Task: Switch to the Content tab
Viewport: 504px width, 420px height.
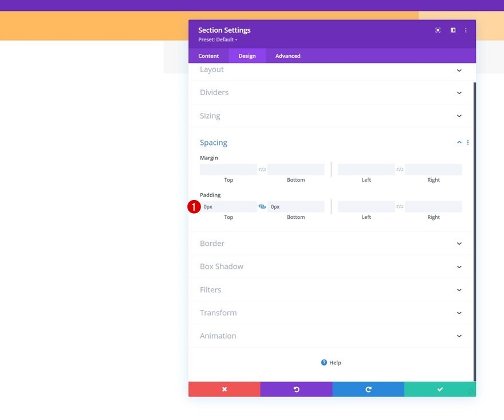Action: (x=208, y=56)
